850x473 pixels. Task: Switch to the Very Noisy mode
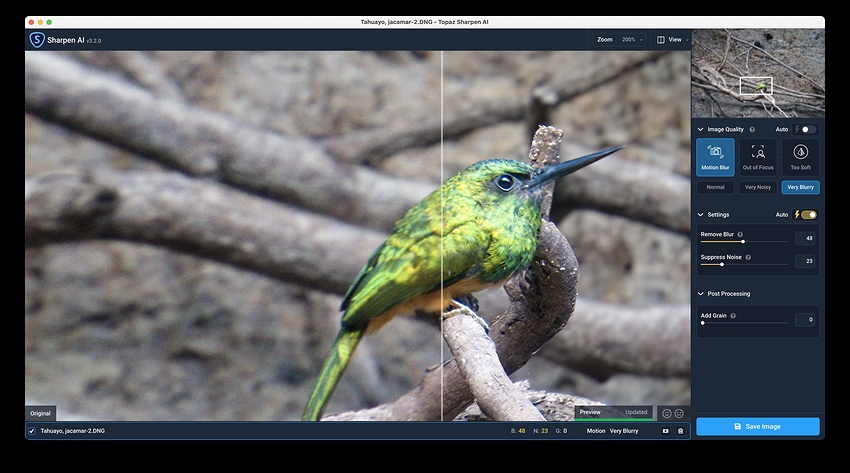[x=757, y=187]
